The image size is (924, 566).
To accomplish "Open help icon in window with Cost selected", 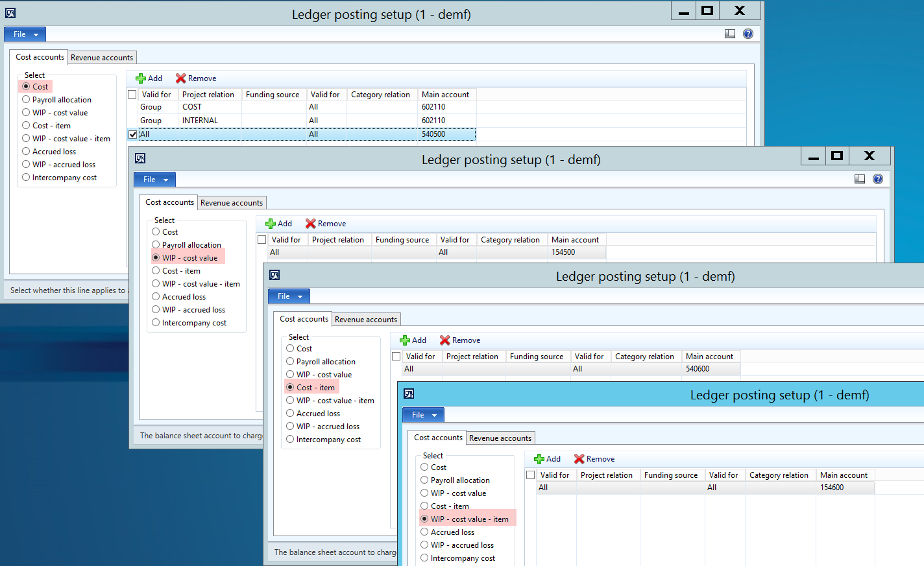I will coord(748,34).
